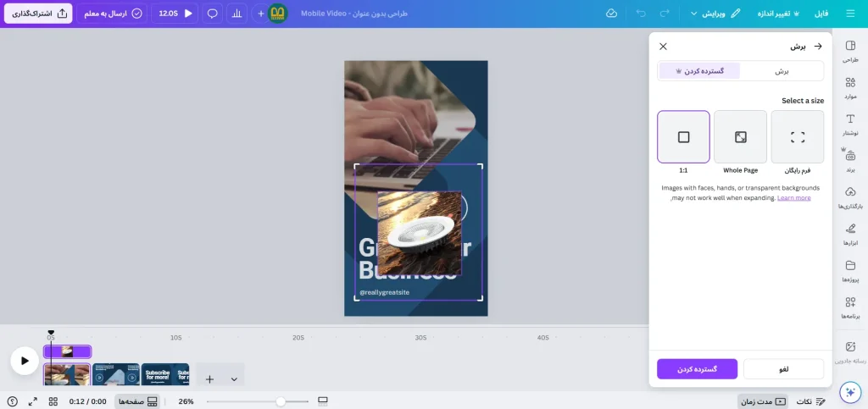Play the 12.0S preview button
Screen dimensions: 868x409
click(175, 14)
